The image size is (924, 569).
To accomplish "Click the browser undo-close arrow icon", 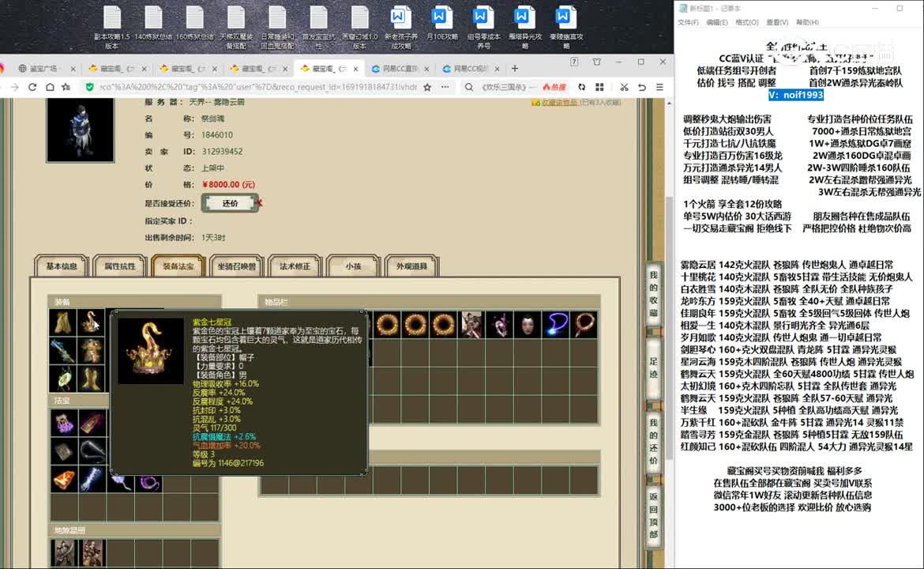I will coord(642,87).
